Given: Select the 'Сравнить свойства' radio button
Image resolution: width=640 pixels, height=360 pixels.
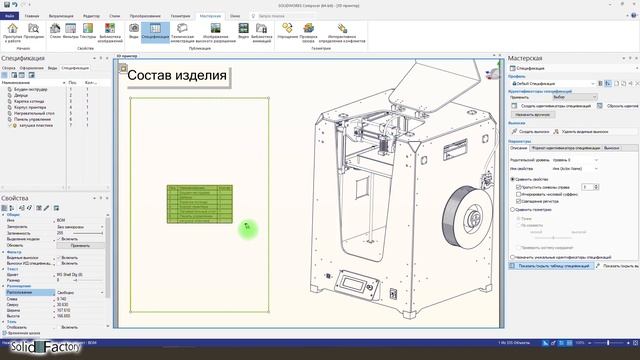Looking at the screenshot, I should (x=513, y=179).
